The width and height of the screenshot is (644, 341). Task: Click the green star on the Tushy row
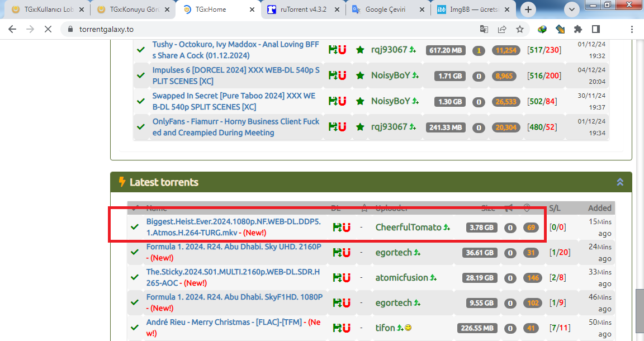pyautogui.click(x=360, y=50)
